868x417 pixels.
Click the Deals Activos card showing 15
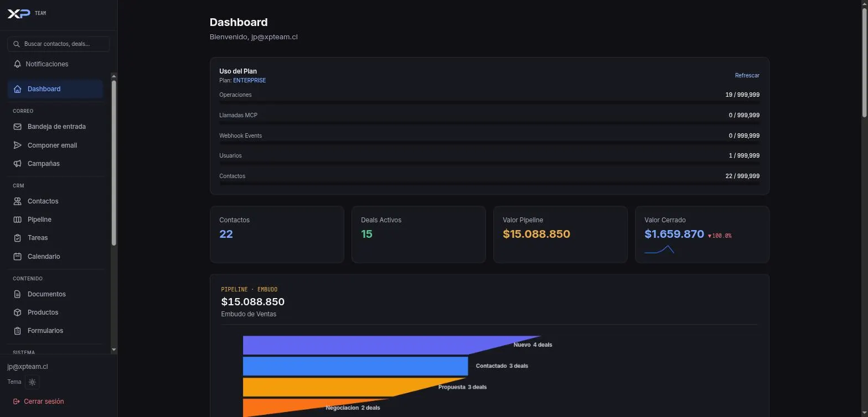coord(418,234)
